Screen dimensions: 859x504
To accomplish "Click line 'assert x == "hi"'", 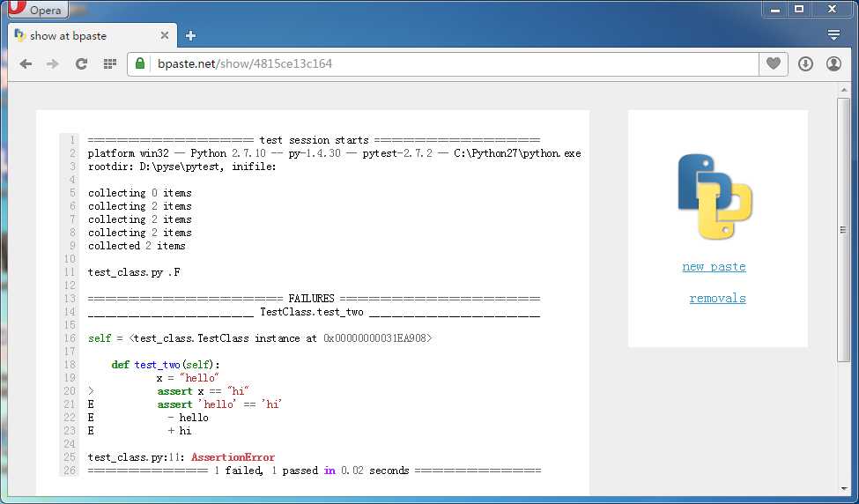I will 204,391.
